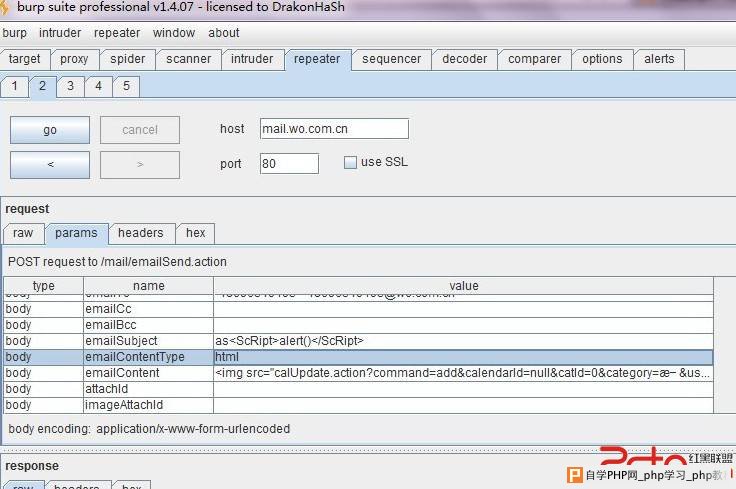Switch to the target tab

tap(24, 59)
